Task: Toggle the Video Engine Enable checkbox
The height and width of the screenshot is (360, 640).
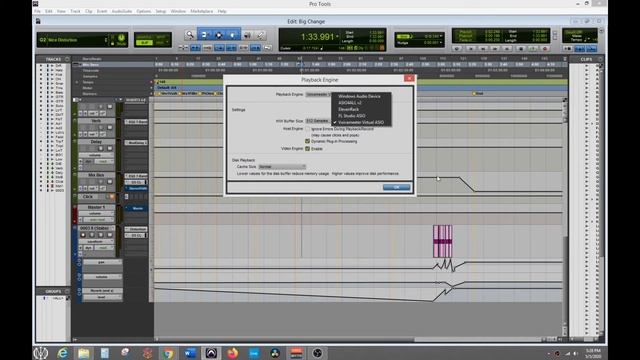Action: pyautogui.click(x=308, y=149)
